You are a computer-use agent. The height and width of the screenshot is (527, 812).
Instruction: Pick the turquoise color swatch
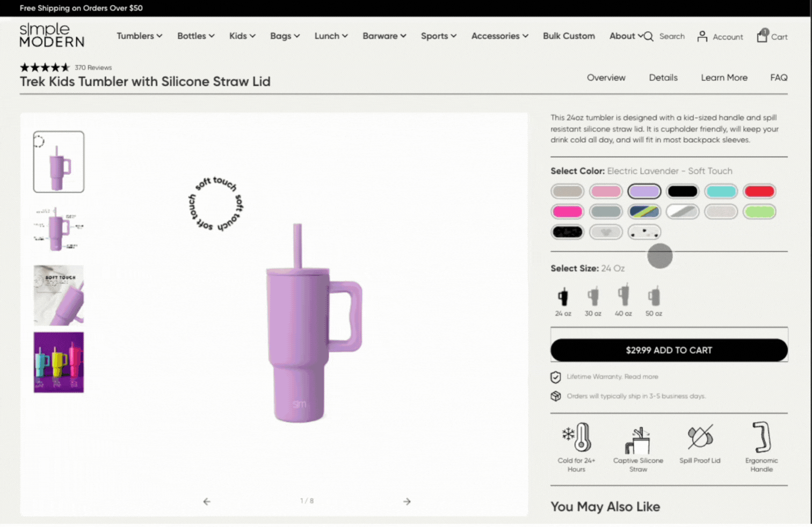pos(721,191)
